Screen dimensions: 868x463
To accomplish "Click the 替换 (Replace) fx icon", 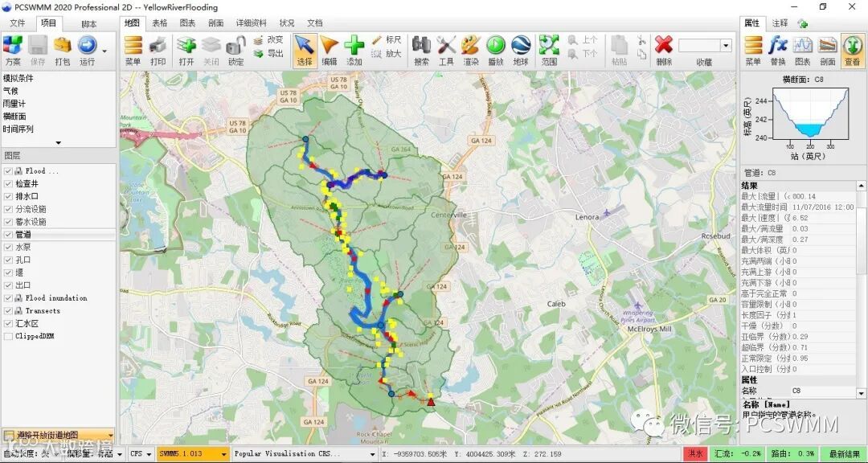I will [778, 51].
